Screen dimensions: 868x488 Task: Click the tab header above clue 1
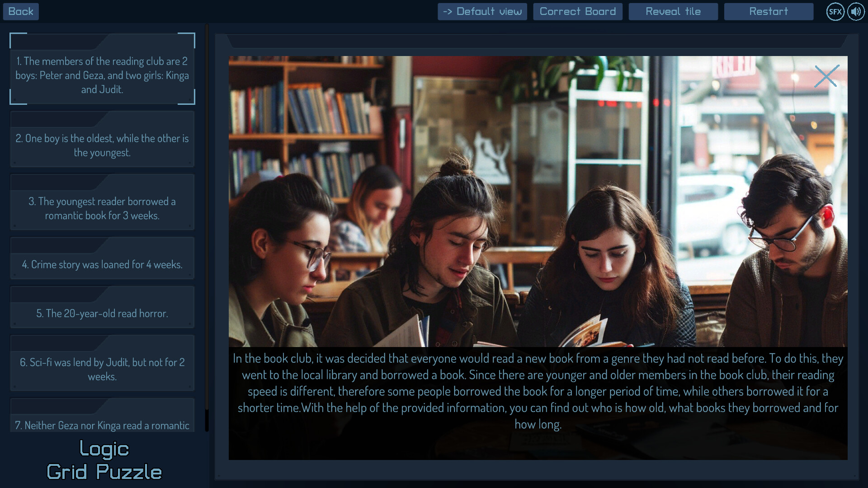[54, 42]
